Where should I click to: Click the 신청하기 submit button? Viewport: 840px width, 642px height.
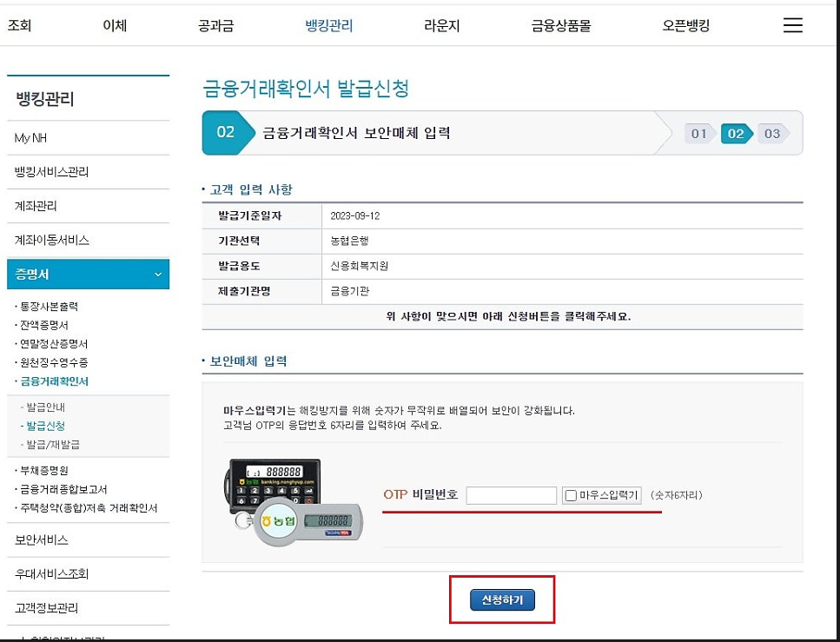pos(501,599)
